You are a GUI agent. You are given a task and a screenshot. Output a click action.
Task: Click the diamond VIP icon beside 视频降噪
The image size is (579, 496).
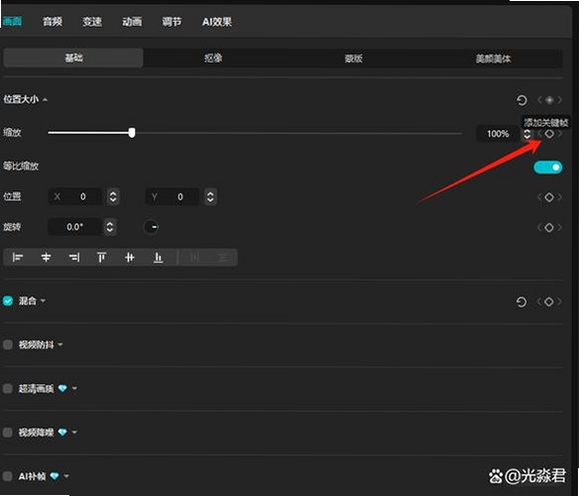click(x=63, y=432)
